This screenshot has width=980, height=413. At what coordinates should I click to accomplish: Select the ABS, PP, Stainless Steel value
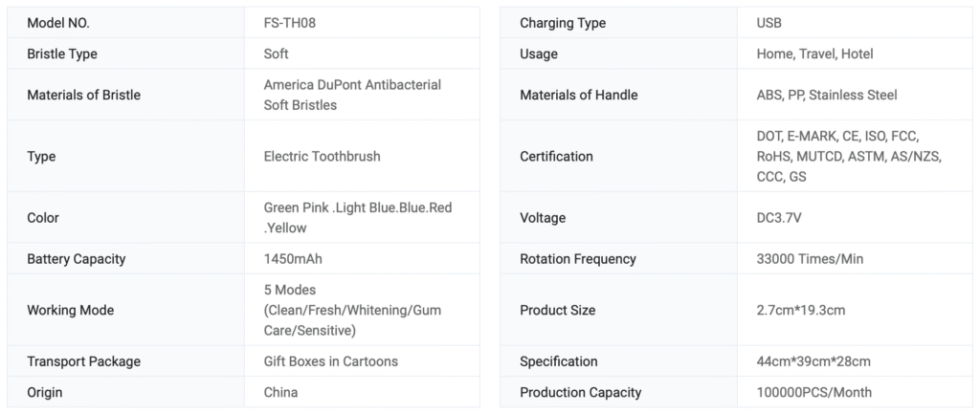[826, 95]
